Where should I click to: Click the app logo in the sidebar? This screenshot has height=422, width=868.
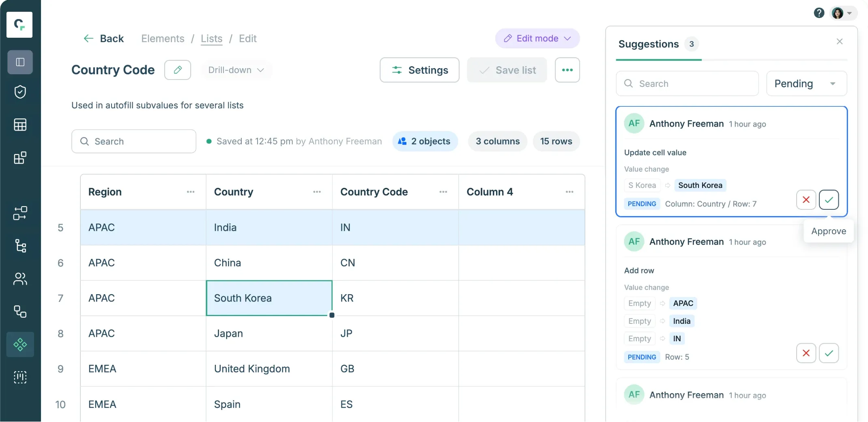click(19, 25)
